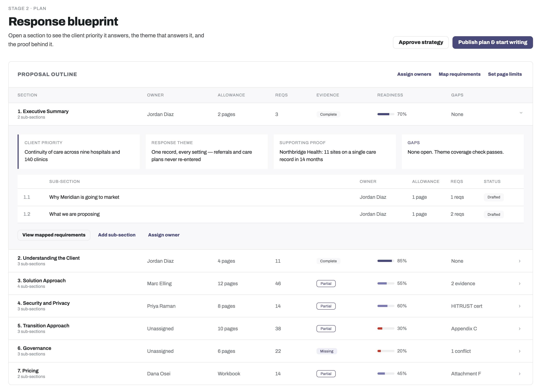
Task: Open Security and Privacy row chevron
Action: [520, 306]
